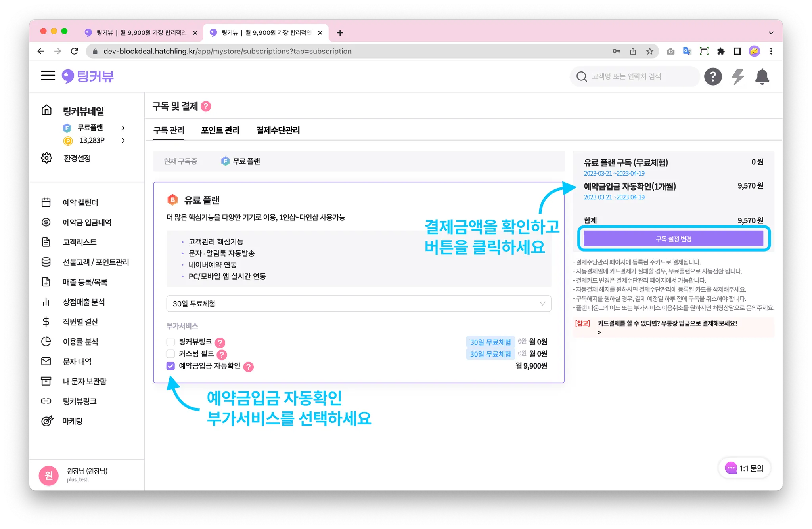Click the 구독 설정 변경 button
This screenshot has height=529, width=812.
pos(673,239)
